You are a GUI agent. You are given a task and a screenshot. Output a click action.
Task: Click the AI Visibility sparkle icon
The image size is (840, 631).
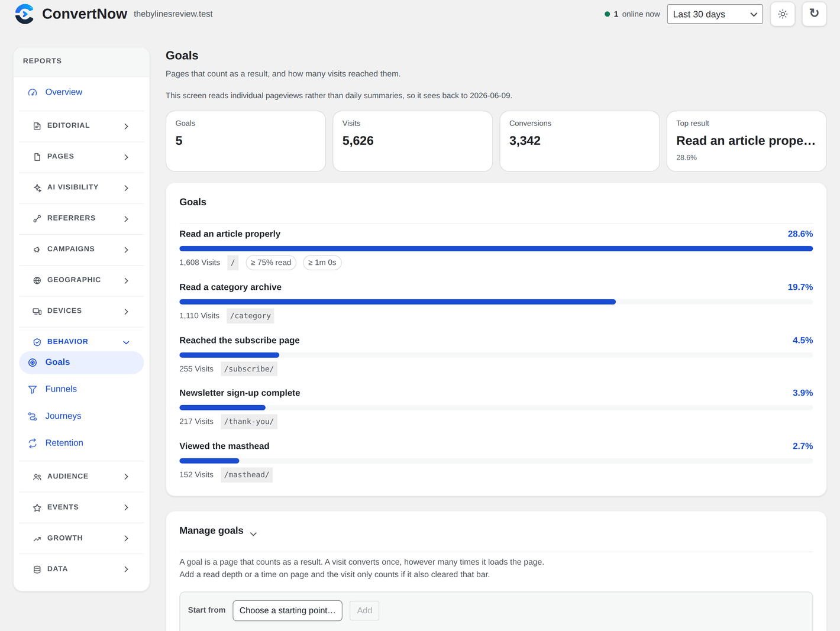coord(37,187)
